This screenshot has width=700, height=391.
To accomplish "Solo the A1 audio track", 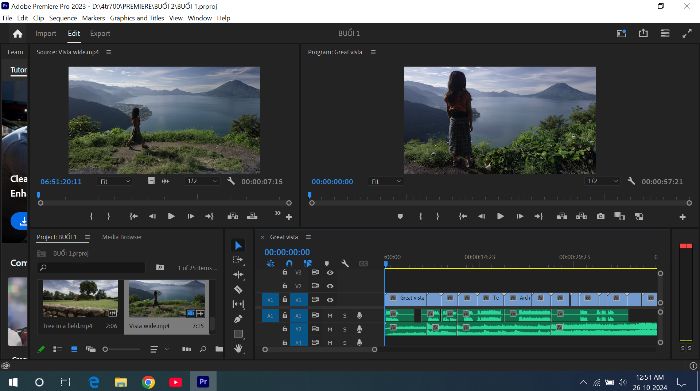I will [344, 316].
